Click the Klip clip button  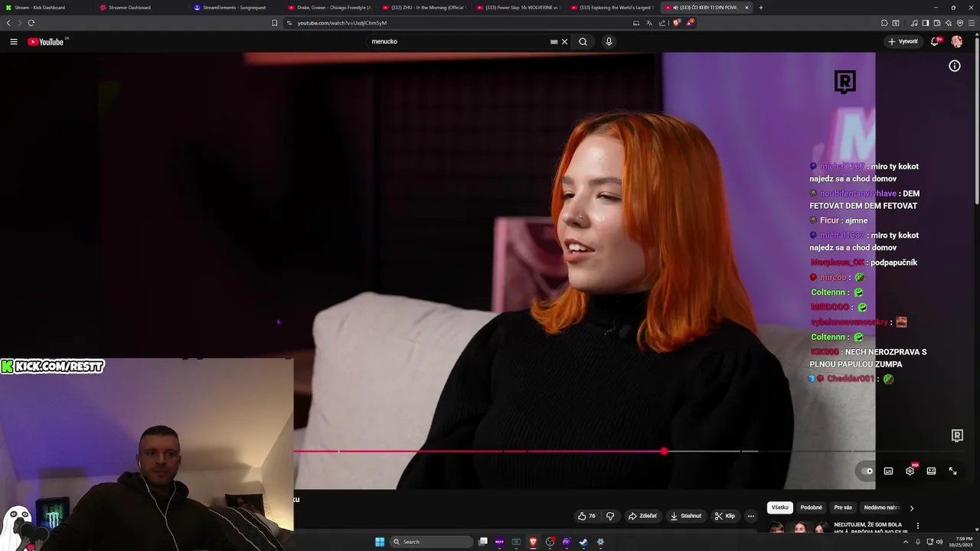click(x=725, y=516)
